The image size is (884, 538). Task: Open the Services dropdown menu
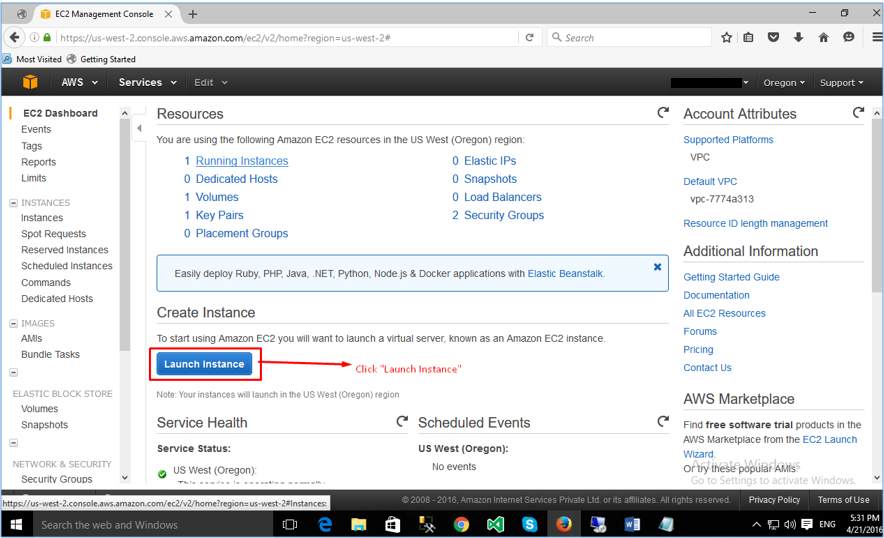point(148,82)
